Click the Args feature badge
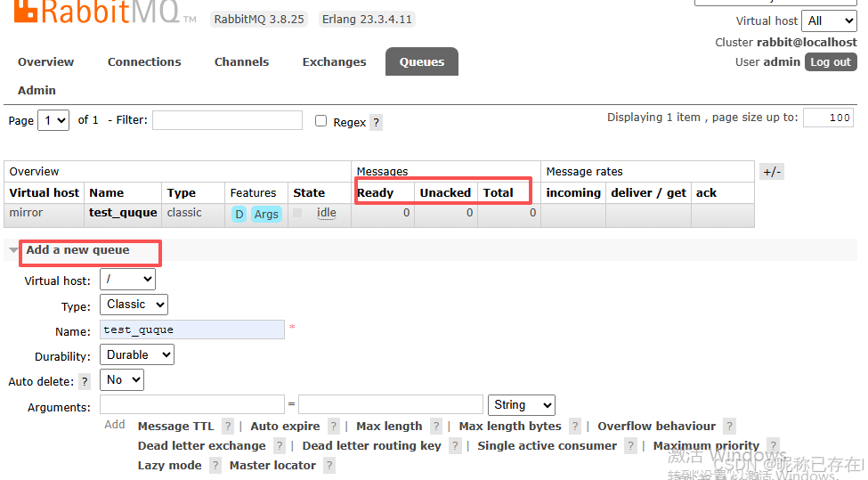Screen dimensions: 868x480 (x=266, y=215)
